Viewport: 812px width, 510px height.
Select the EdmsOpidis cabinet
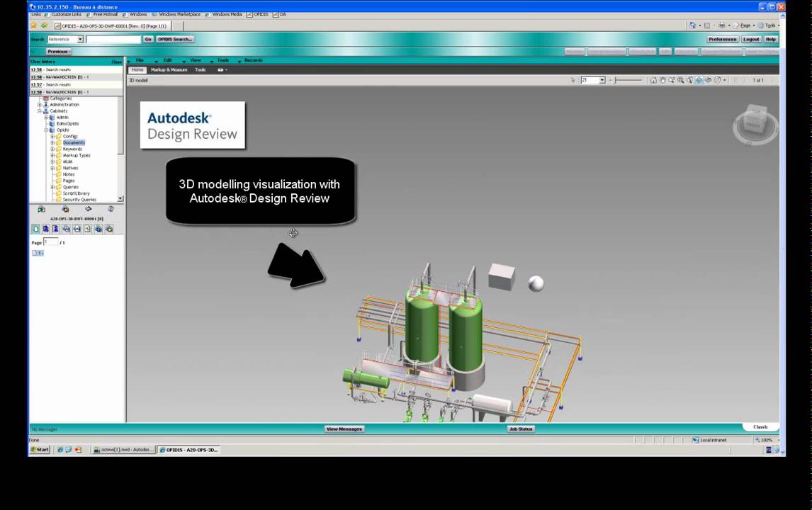[x=67, y=124]
